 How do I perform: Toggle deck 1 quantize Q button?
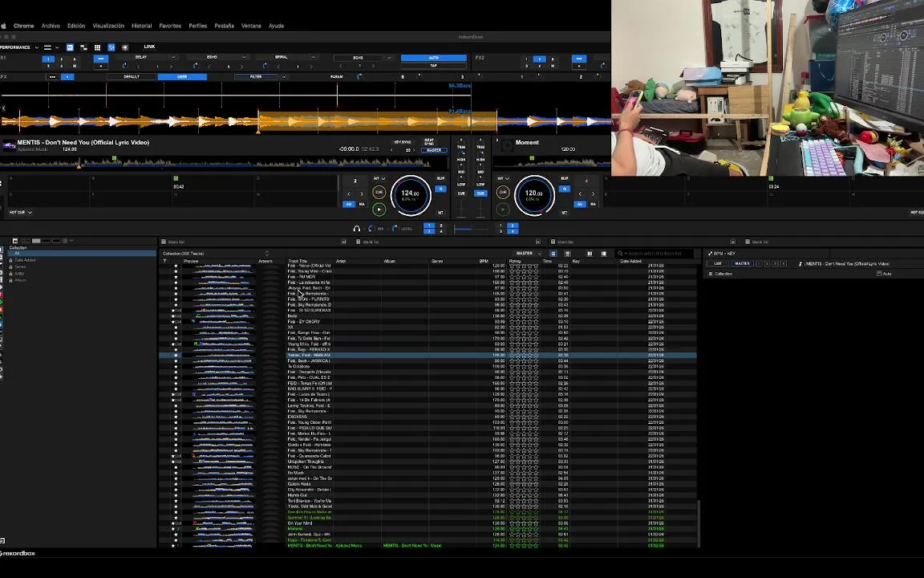pyautogui.click(x=441, y=189)
